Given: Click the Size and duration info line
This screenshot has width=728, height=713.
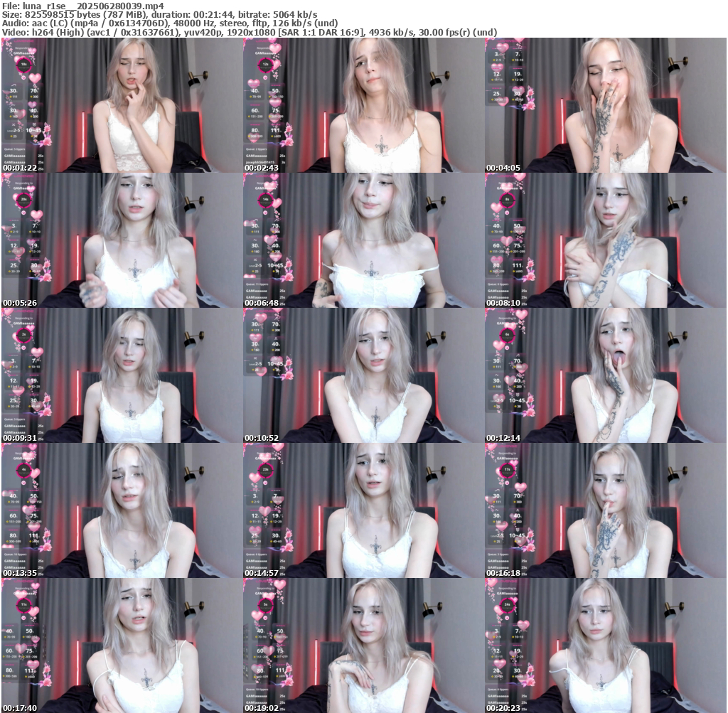Looking at the screenshot, I should pos(159,14).
